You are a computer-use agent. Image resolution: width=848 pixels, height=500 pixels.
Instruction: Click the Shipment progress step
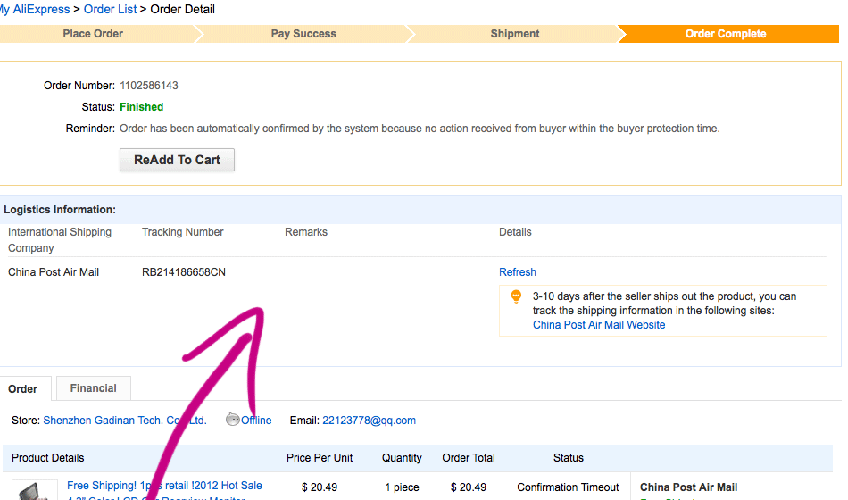[515, 34]
